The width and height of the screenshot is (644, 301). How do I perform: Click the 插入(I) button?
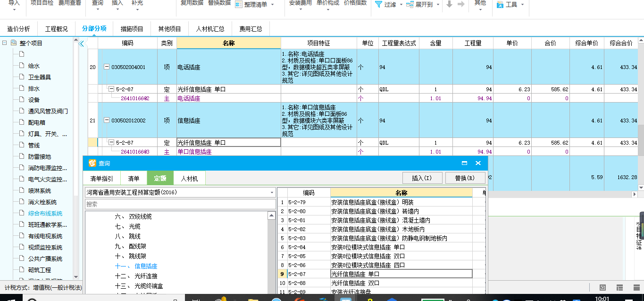[422, 178]
